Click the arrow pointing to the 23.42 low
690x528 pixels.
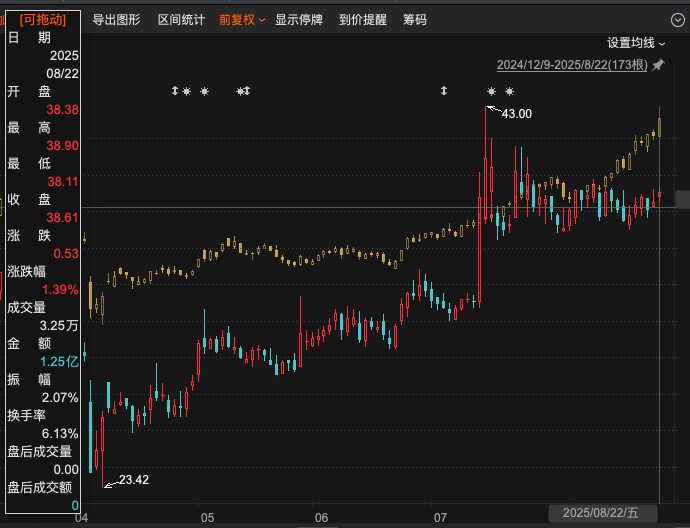coord(109,484)
